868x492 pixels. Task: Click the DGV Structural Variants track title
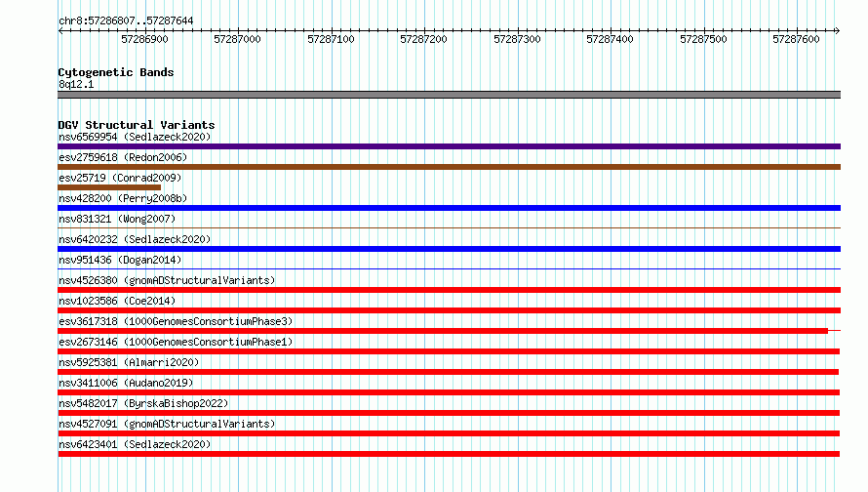[137, 125]
